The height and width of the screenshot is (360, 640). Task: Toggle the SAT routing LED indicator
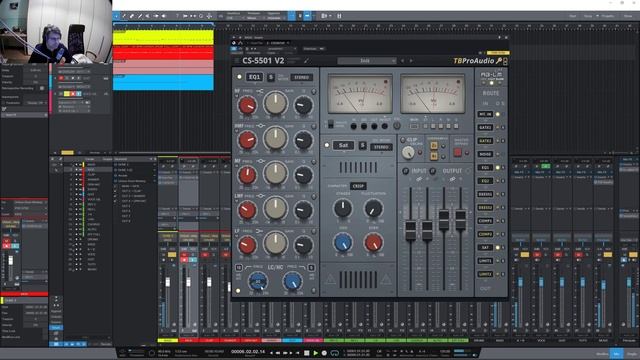click(498, 247)
